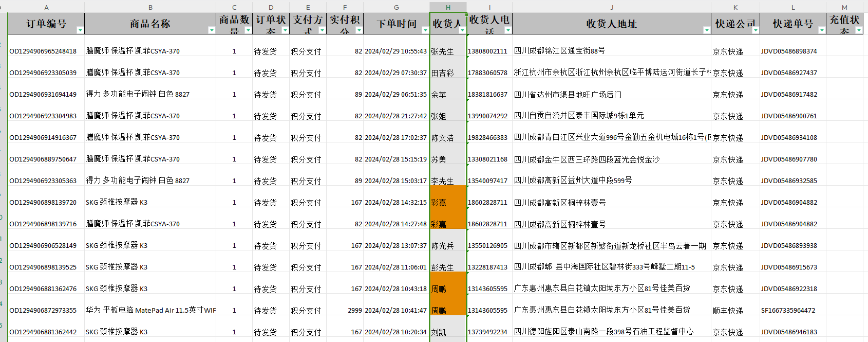Select column I header
Viewport: 868px width, 342px height.
point(489,7)
